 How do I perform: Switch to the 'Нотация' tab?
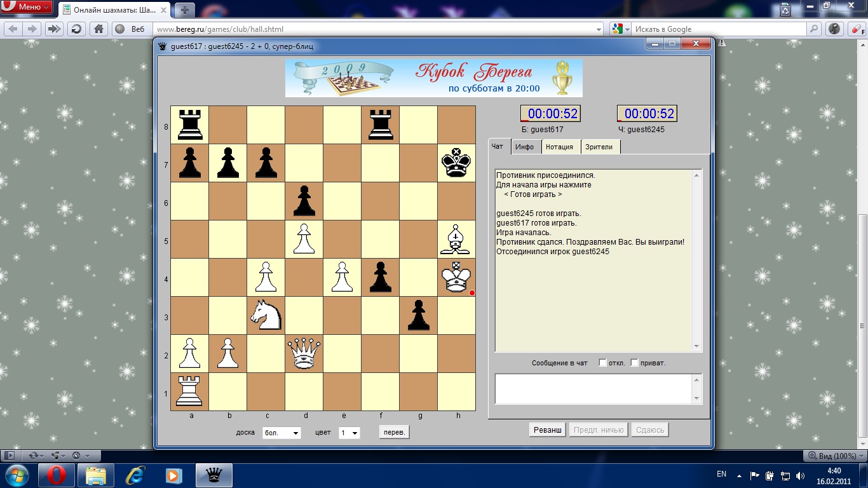(559, 147)
